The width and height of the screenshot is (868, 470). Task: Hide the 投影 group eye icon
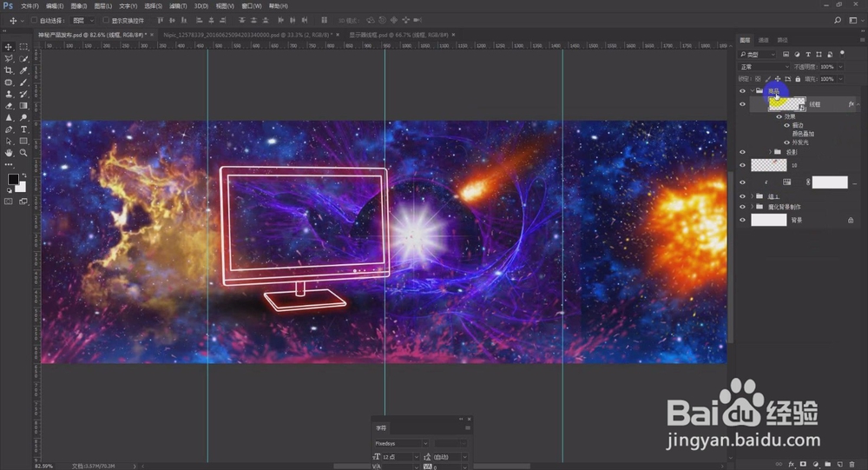tap(742, 152)
